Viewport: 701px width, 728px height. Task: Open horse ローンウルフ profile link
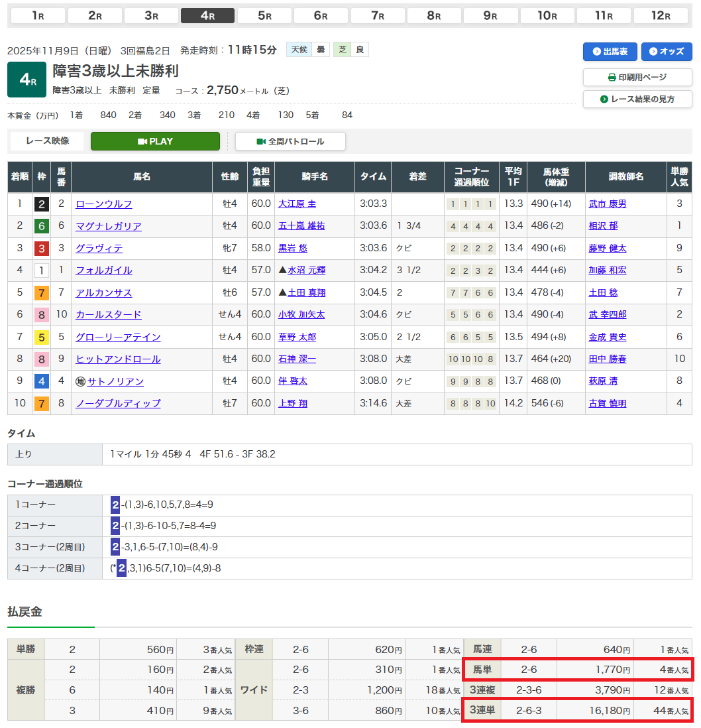tap(104, 204)
